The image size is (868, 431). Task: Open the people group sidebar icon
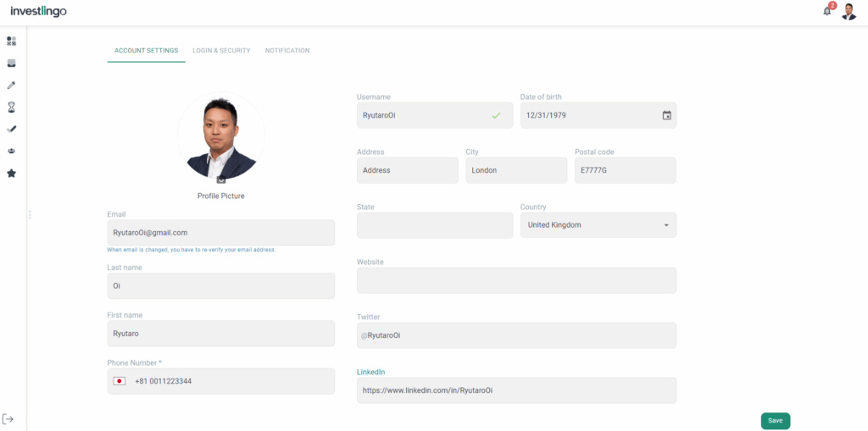(x=11, y=151)
